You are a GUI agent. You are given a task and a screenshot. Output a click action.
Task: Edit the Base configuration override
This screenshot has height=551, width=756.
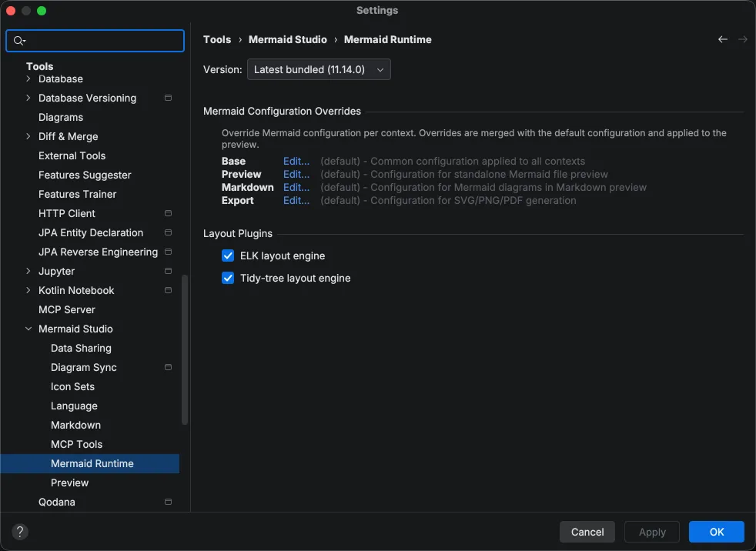point(296,161)
